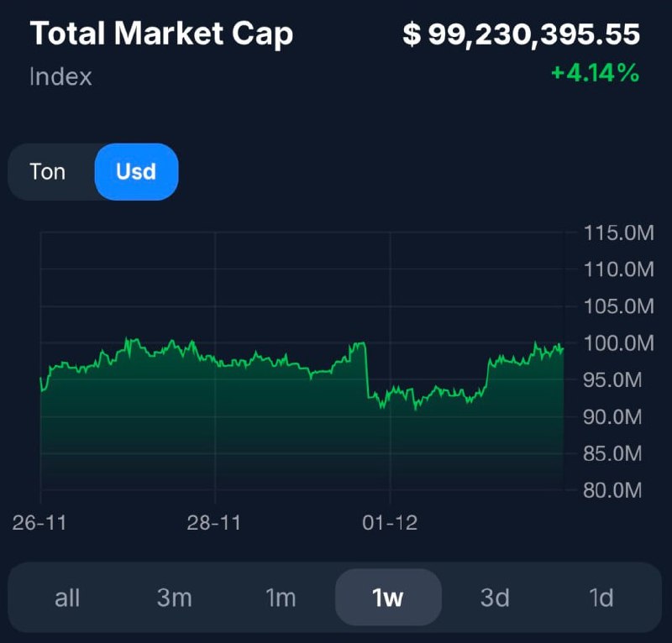
Task: Click the sharp drop on the chart line
Action: tap(368, 369)
